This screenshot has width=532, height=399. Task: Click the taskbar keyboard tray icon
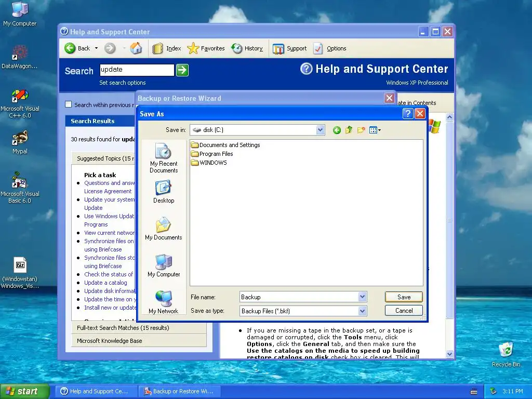[474, 392]
